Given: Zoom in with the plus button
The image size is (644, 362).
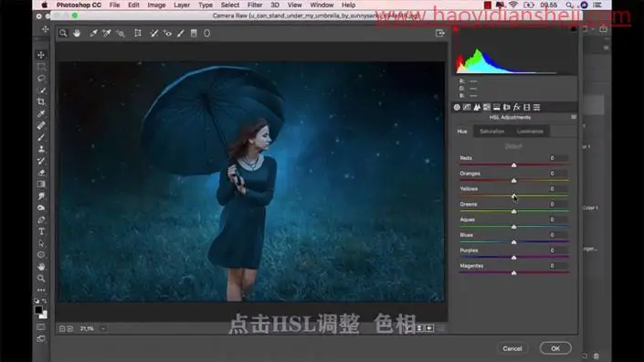Looking at the screenshot, I should point(70,329).
